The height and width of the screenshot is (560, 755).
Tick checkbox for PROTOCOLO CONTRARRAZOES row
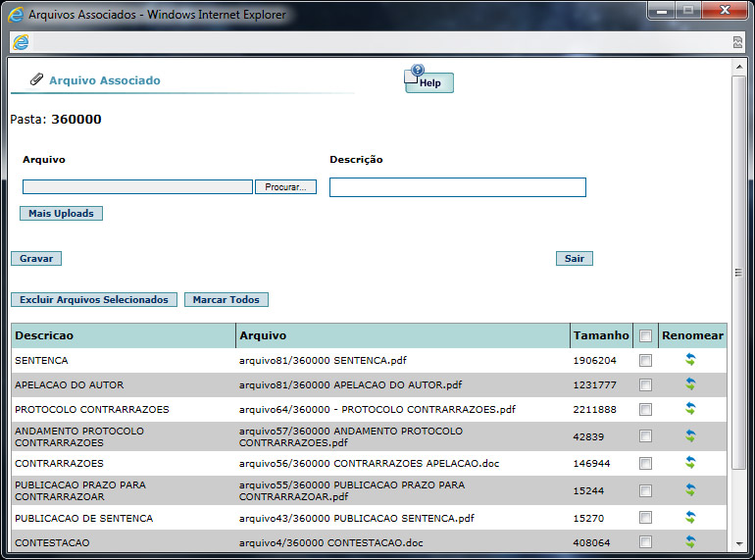645,409
